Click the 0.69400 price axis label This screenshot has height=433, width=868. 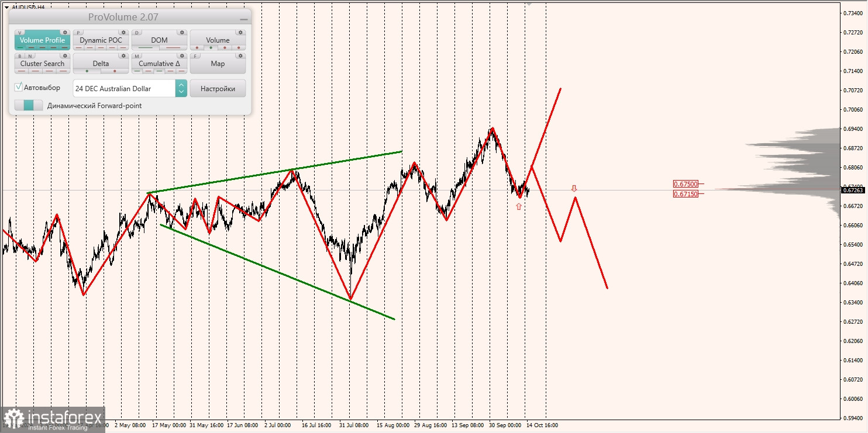pos(853,129)
